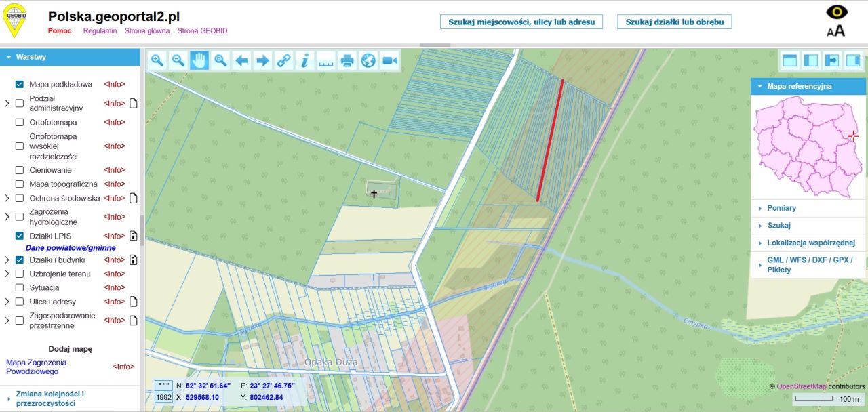This screenshot has height=412, width=868.
Task: Open document icon for Ulice i adresy
Action: point(134,302)
